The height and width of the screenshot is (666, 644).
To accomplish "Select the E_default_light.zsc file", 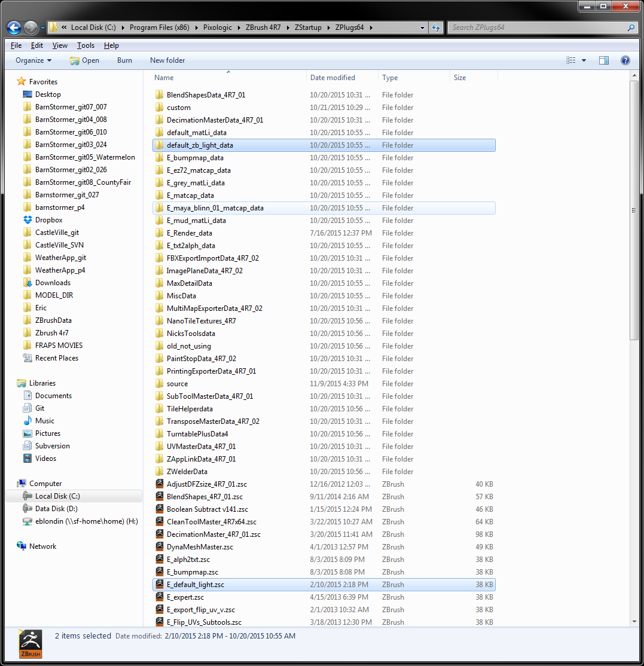I will pyautogui.click(x=323, y=585).
